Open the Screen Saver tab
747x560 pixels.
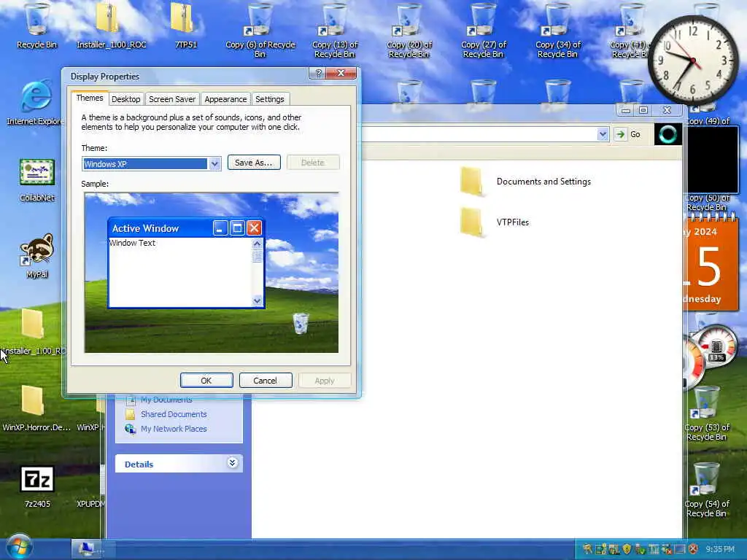click(172, 99)
